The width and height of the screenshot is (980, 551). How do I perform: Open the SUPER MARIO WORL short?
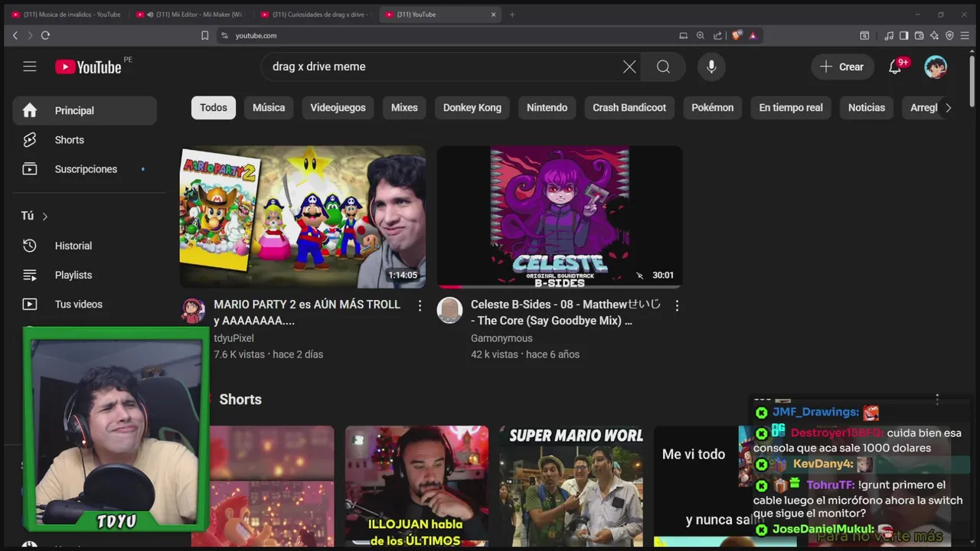coord(571,487)
